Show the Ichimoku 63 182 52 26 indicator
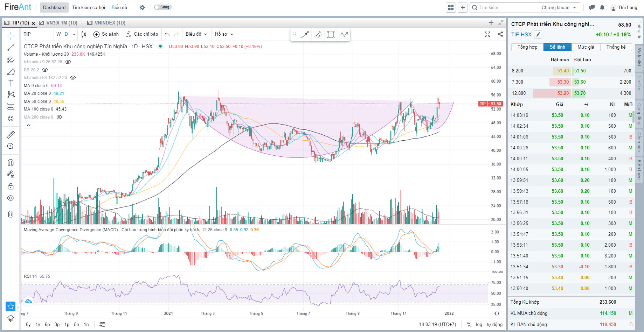This screenshot has height=332, width=644. pos(73,78)
